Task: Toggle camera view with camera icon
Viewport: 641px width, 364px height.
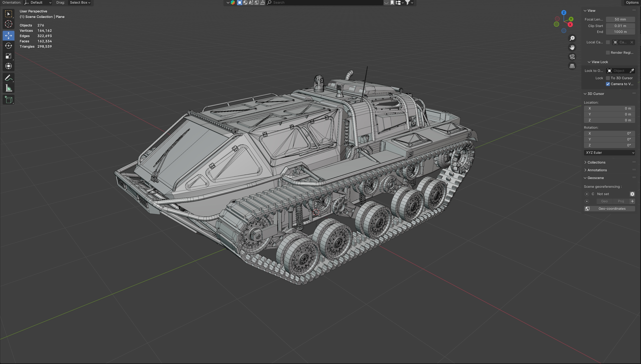Action: point(572,57)
